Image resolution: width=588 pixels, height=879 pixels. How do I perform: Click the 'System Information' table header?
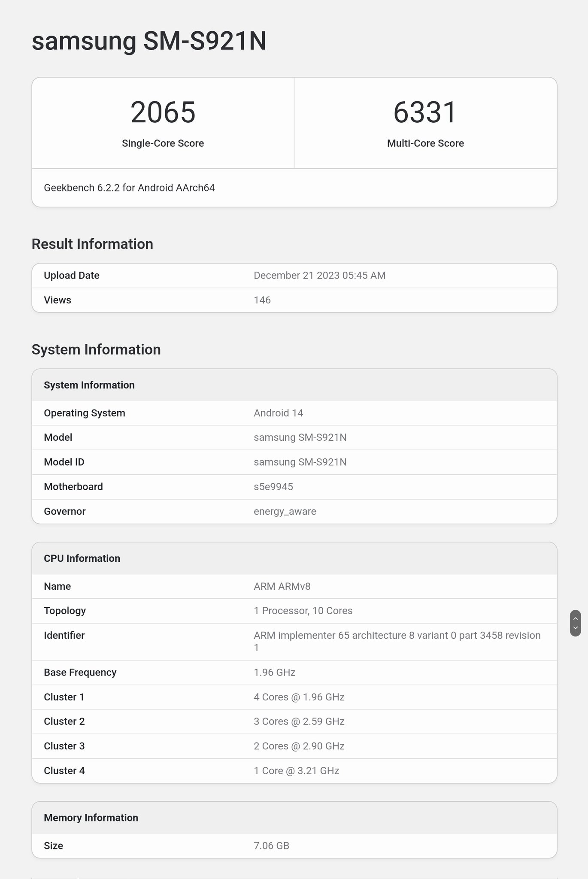coord(89,385)
